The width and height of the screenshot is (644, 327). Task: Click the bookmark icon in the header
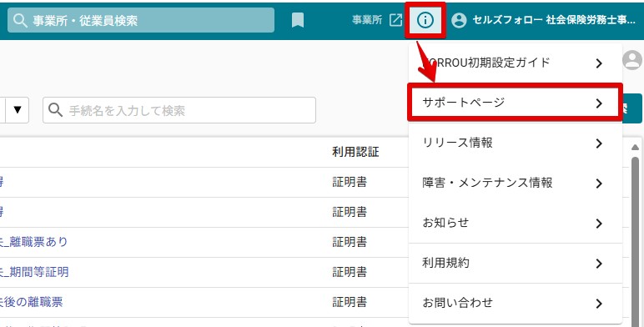tap(298, 20)
